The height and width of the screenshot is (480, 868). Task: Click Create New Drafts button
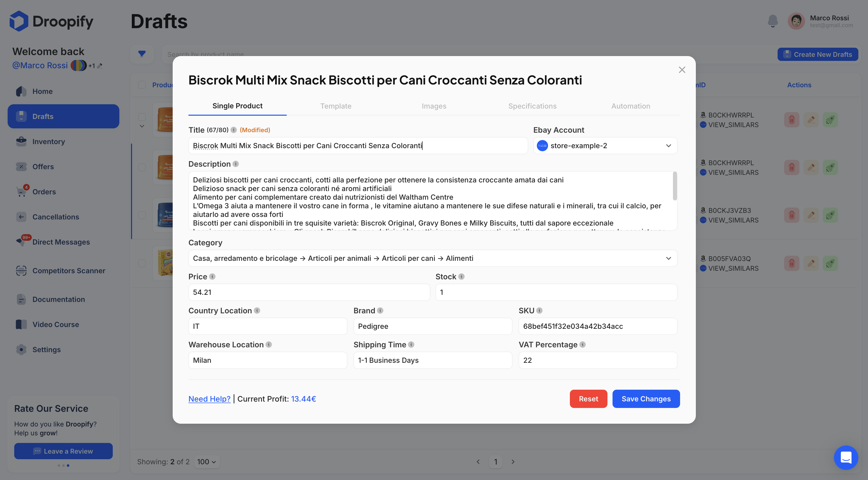point(818,54)
